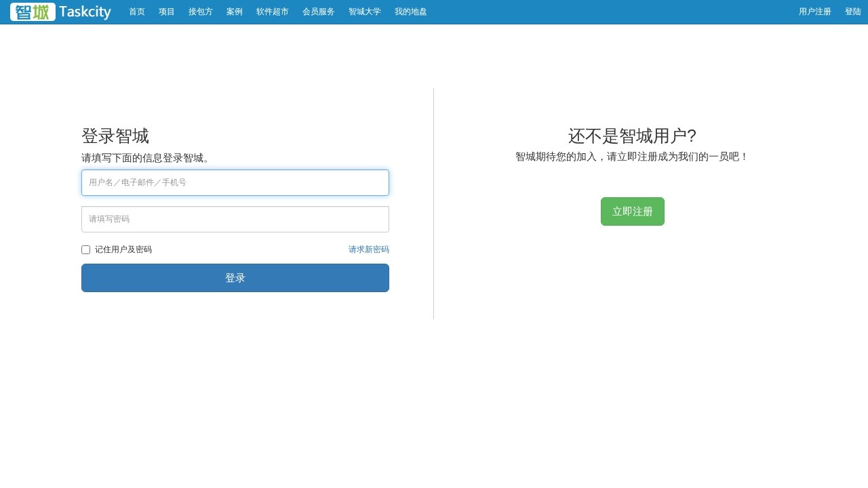Click the 请填写密码 password field
The width and height of the screenshot is (868, 488).
click(235, 219)
